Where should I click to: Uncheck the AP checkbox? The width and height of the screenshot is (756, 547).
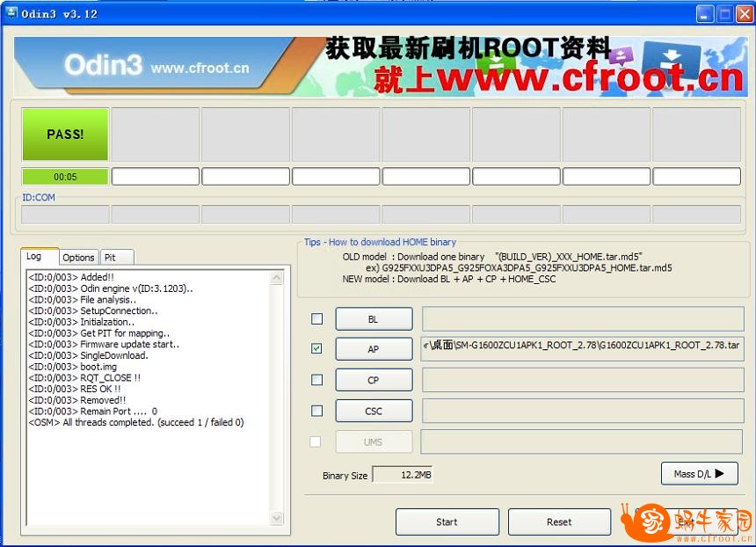(x=316, y=348)
